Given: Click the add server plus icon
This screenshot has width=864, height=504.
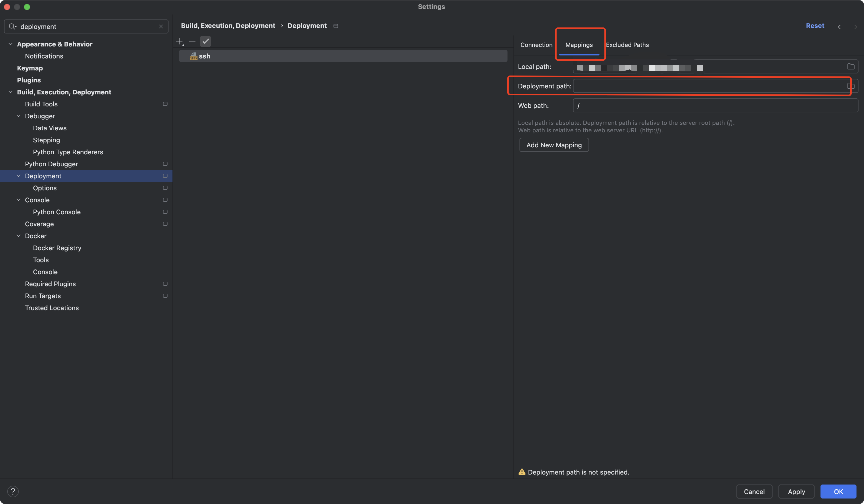Looking at the screenshot, I should click(179, 41).
